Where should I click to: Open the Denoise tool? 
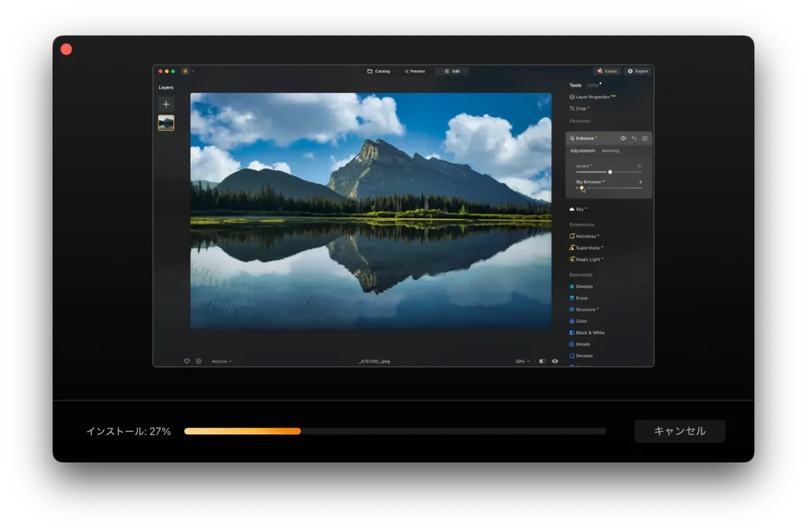[583, 355]
